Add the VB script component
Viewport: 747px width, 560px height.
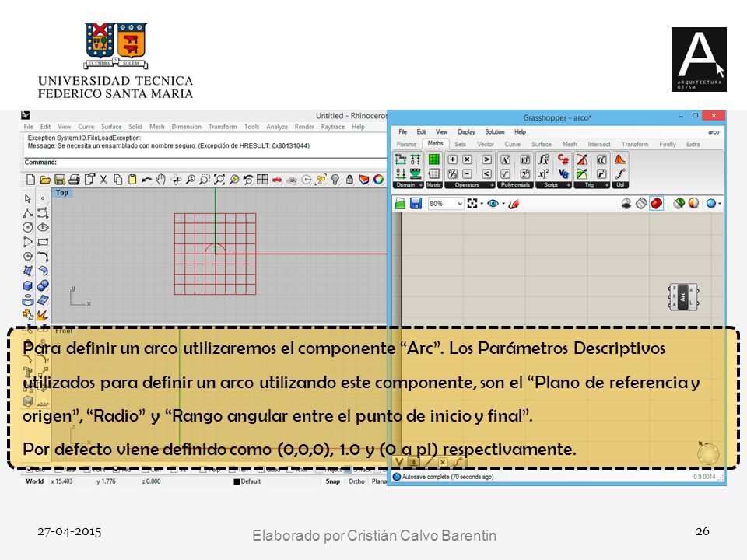[563, 173]
